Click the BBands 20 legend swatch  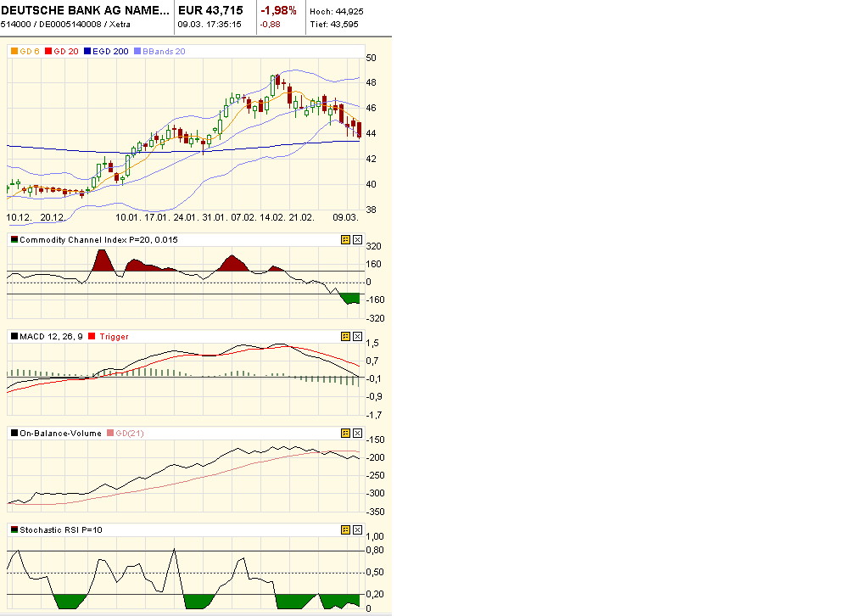coord(137,51)
